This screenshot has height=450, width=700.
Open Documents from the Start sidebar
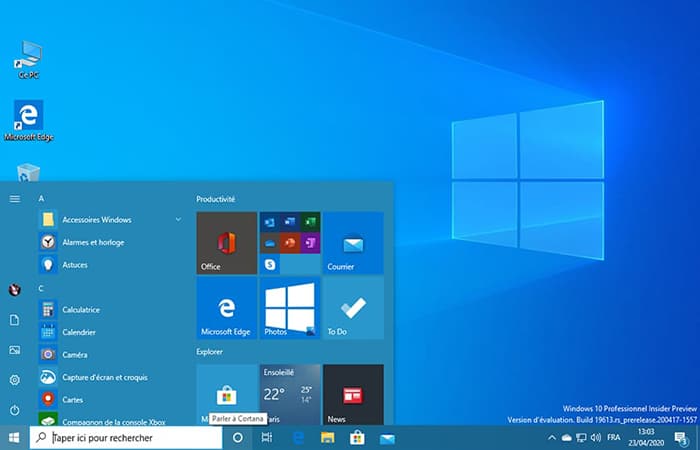pos(15,320)
